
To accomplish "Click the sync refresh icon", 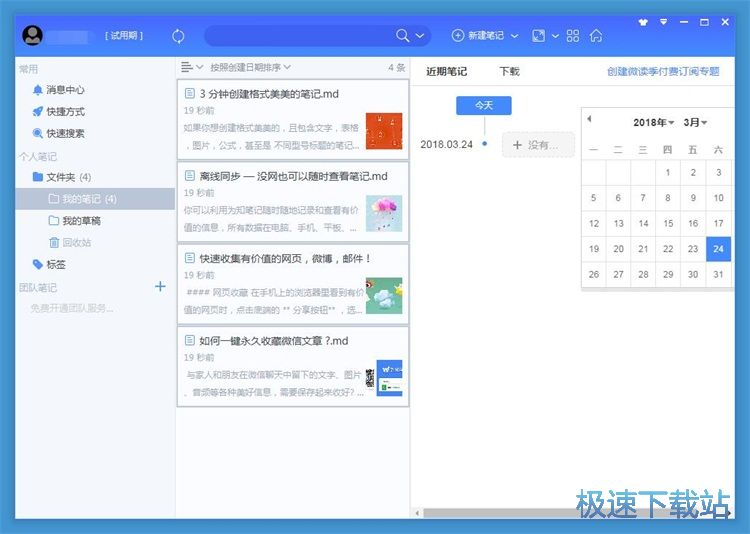I will pos(178,36).
